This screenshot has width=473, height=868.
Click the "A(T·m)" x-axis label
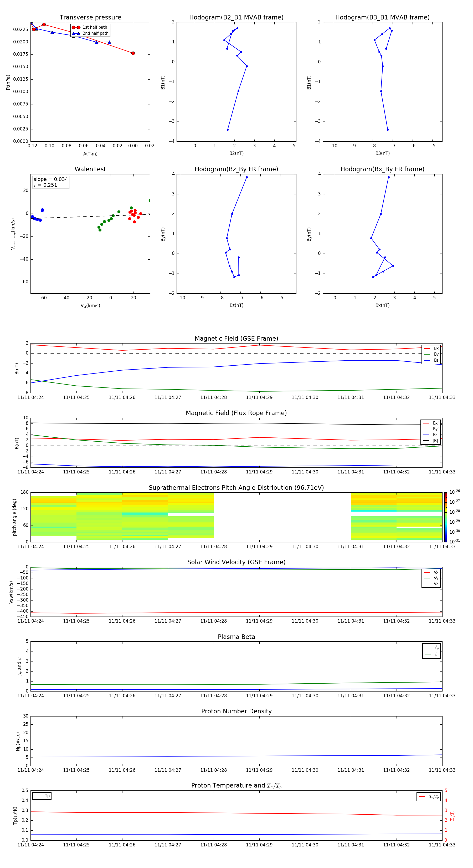click(x=90, y=154)
